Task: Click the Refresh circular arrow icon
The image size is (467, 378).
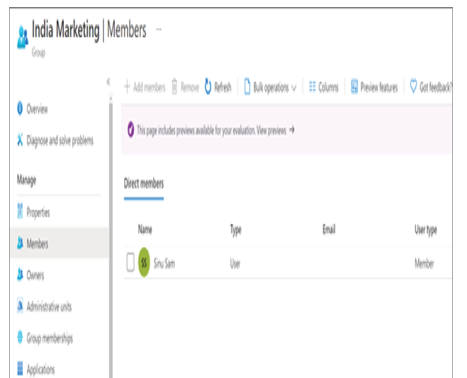Action: click(x=208, y=87)
